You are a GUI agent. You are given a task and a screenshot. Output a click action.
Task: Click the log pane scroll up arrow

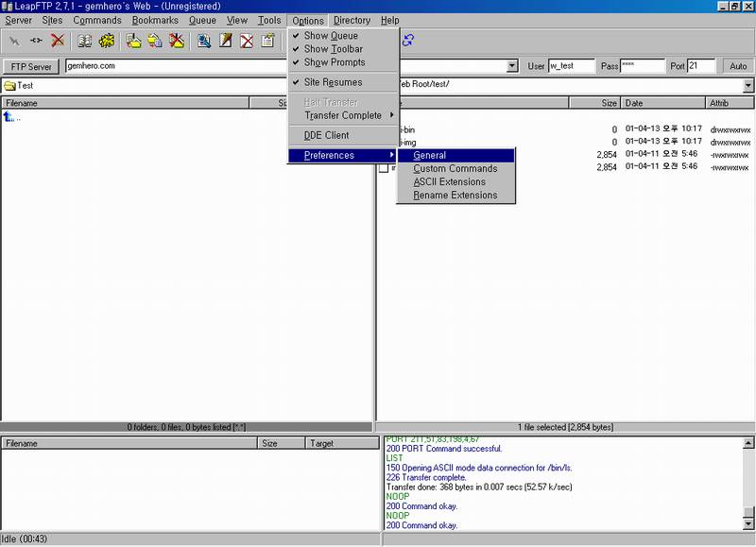(748, 443)
